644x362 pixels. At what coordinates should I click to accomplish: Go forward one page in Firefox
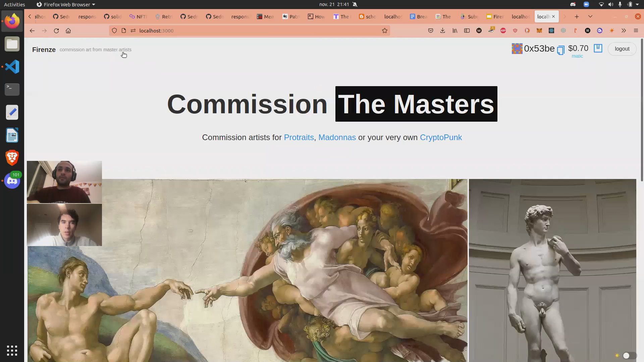click(x=44, y=31)
